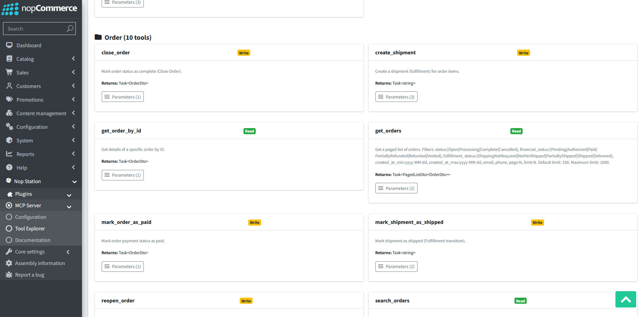Click the Content management cubes icon

click(x=9, y=113)
